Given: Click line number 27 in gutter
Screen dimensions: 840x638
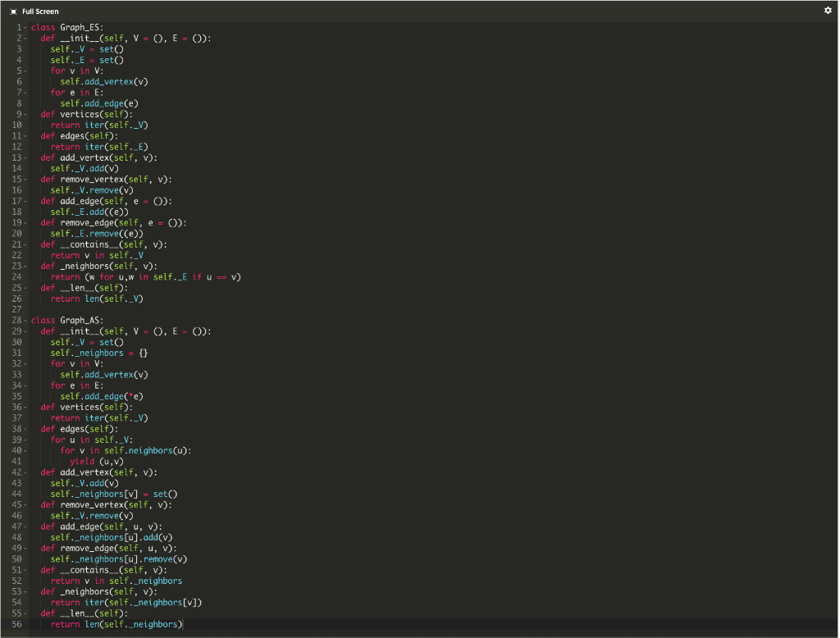Looking at the screenshot, I should [x=16, y=310].
